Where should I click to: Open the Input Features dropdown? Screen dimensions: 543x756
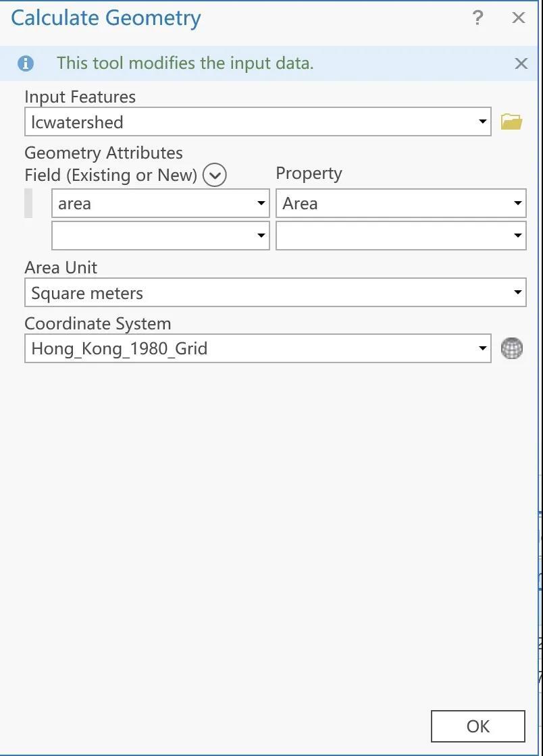coord(482,122)
